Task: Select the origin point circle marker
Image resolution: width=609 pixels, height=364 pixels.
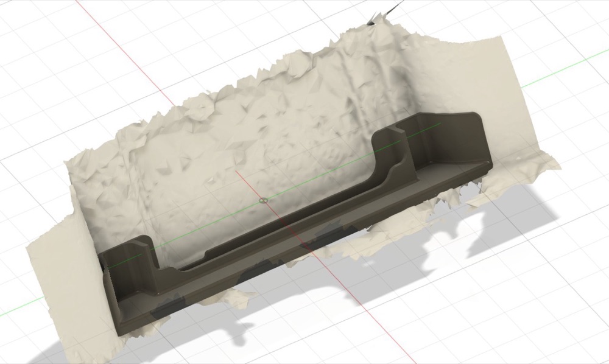Action: tap(263, 201)
